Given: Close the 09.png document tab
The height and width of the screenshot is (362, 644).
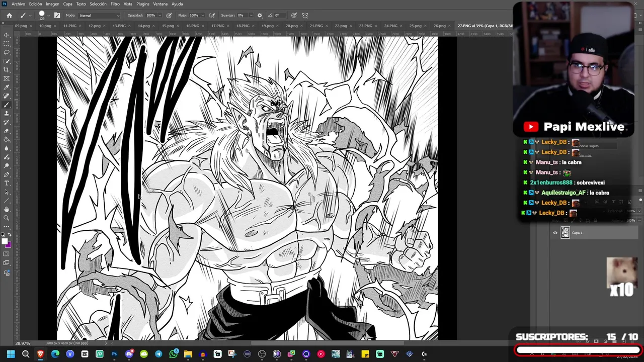Looking at the screenshot, I should pos(32,26).
